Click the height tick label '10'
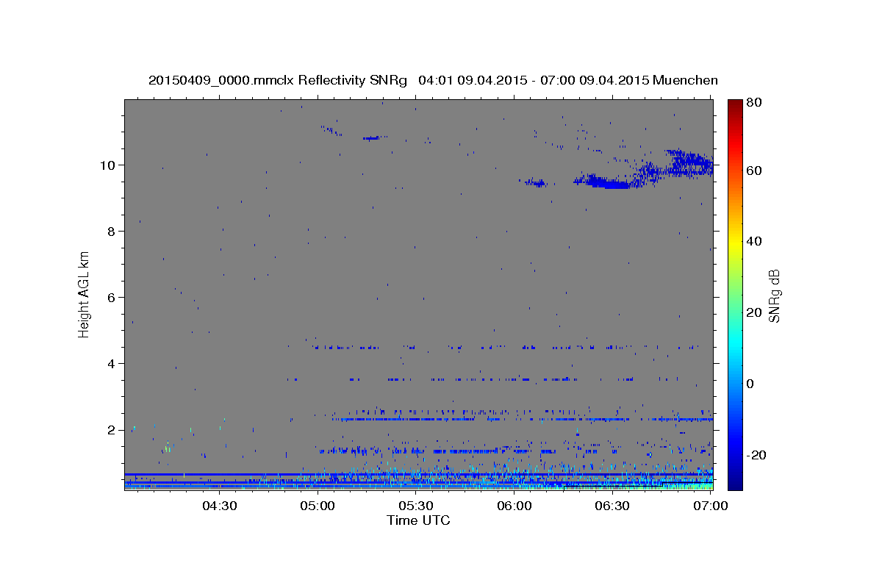The width and height of the screenshot is (882, 588). (109, 165)
